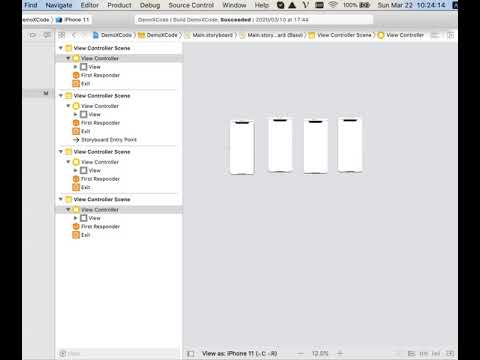480x360 pixels.
Task: Open View as: iPhone 11 device bar
Action: 240,354
